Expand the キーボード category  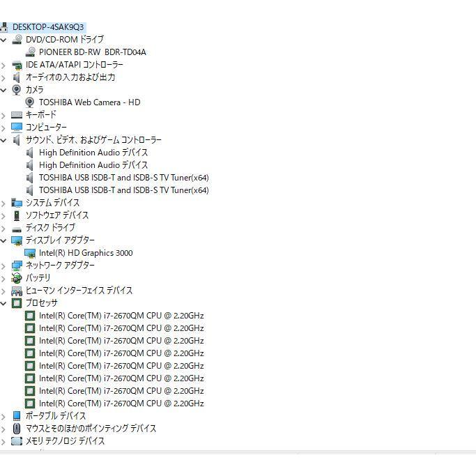pos(3,116)
